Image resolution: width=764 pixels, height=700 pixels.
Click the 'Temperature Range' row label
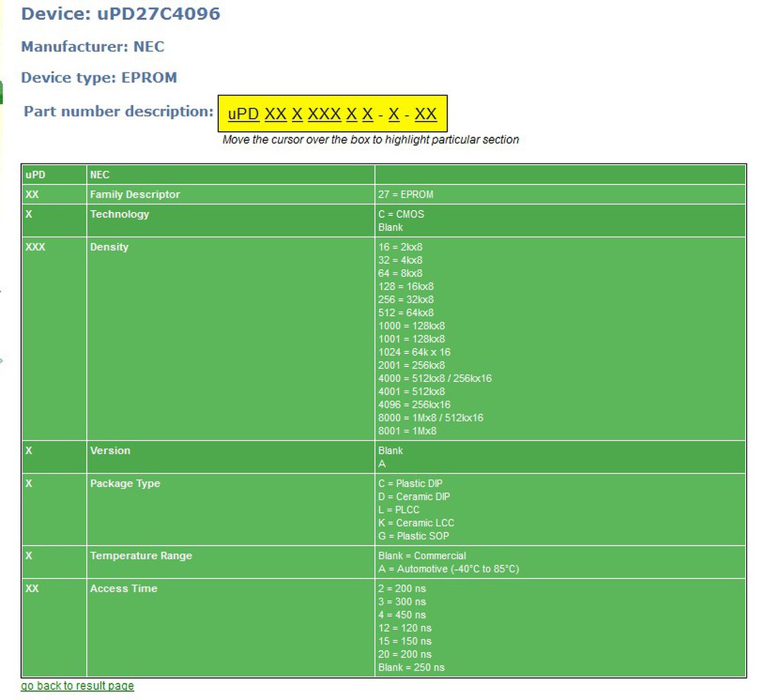point(141,556)
